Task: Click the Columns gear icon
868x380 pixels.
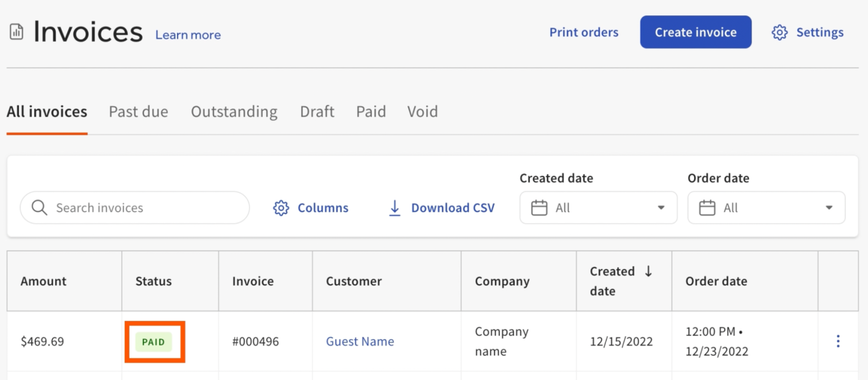Action: [281, 208]
